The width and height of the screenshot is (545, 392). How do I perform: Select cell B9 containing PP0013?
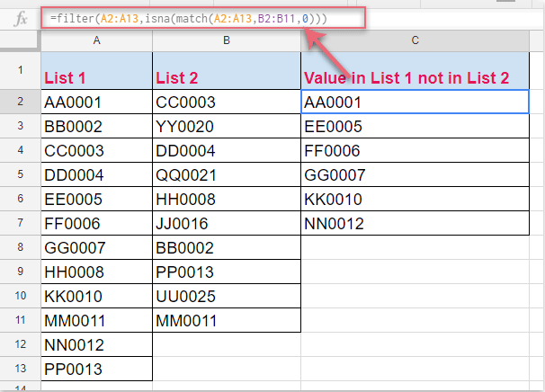(x=227, y=272)
